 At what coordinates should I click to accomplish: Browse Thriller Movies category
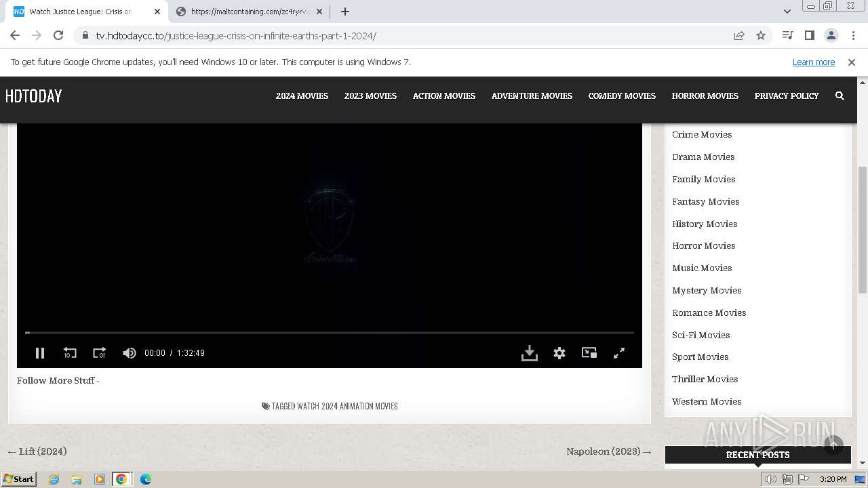tap(705, 379)
